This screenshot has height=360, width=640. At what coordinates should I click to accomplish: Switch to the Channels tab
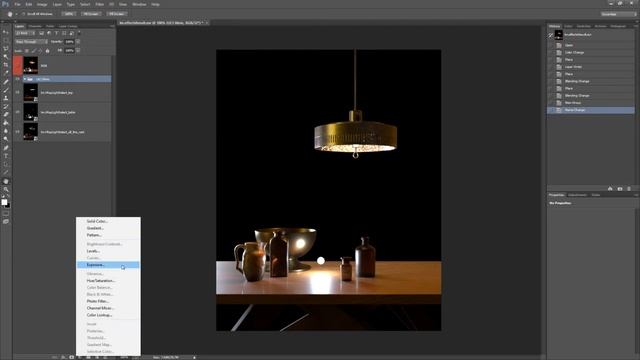click(35, 26)
